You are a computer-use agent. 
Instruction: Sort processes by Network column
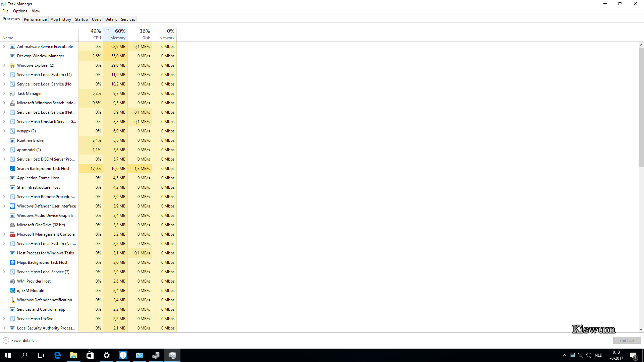tap(164, 34)
